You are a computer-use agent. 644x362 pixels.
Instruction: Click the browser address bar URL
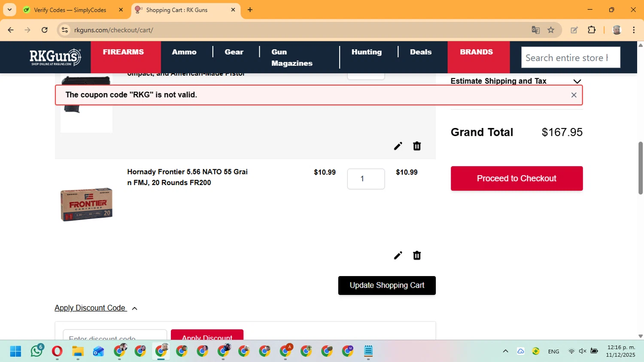114,30
